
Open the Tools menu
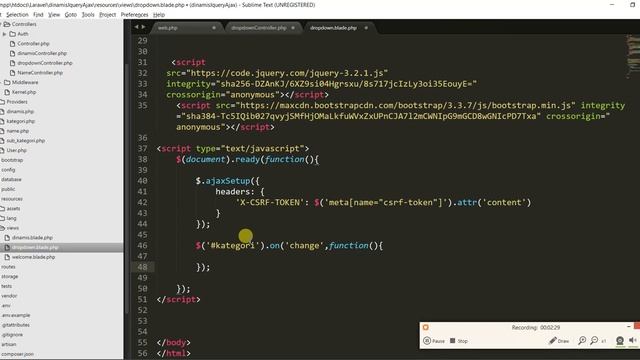pyautogui.click(x=88, y=15)
